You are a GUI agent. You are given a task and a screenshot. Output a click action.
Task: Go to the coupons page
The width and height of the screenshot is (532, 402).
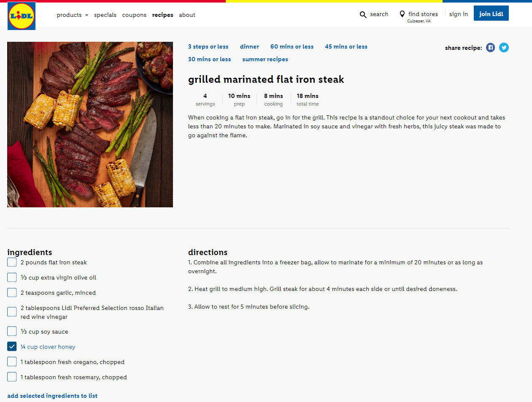point(134,15)
